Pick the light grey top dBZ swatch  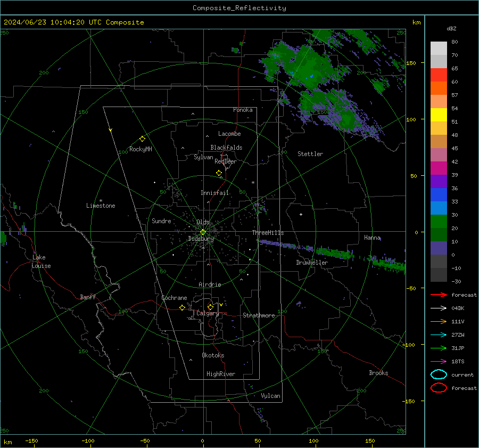(439, 48)
